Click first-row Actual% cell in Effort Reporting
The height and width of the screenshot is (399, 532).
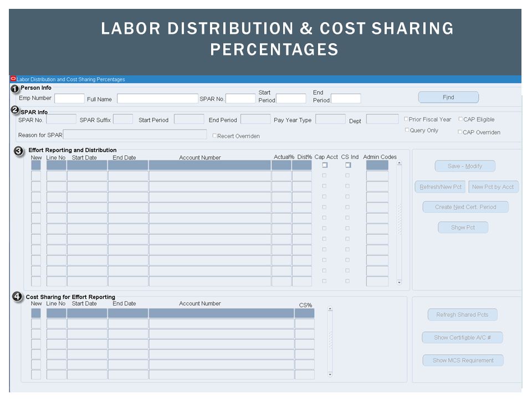pos(282,165)
